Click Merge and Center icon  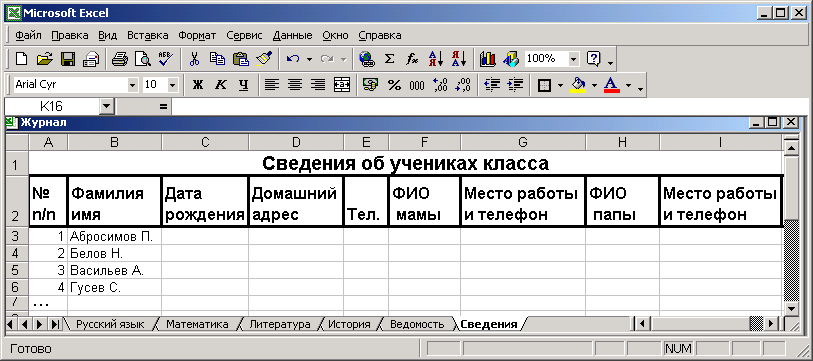[341, 85]
